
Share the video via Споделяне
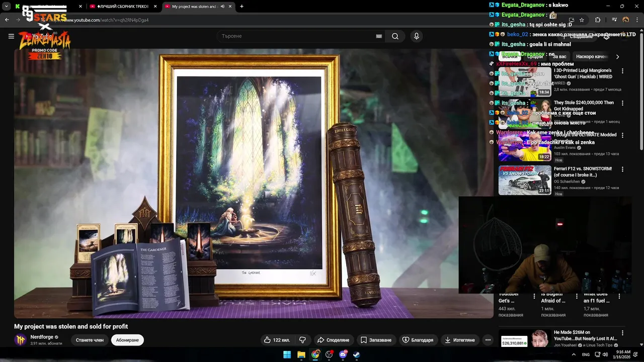coord(333,340)
